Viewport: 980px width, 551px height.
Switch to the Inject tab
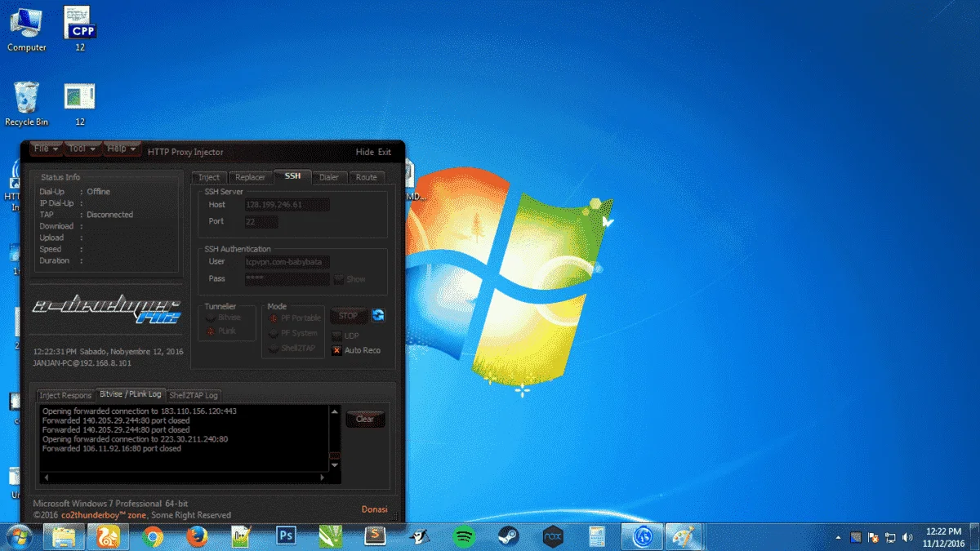(x=209, y=177)
